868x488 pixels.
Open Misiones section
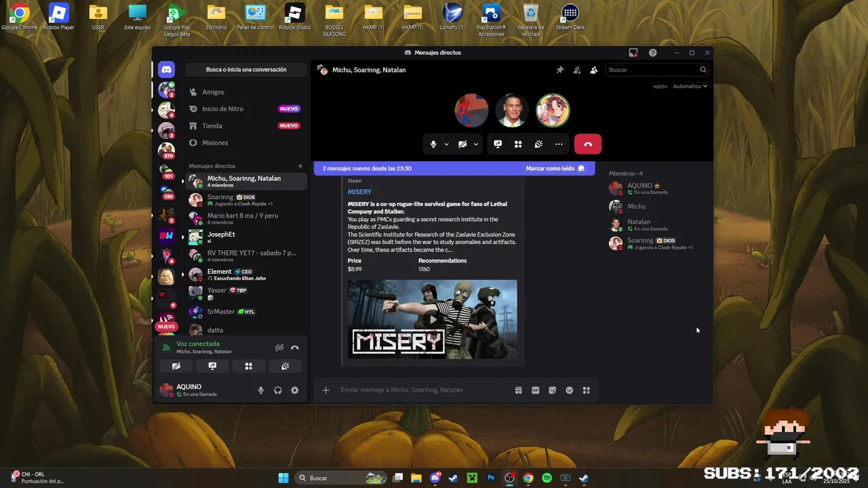[245, 142]
